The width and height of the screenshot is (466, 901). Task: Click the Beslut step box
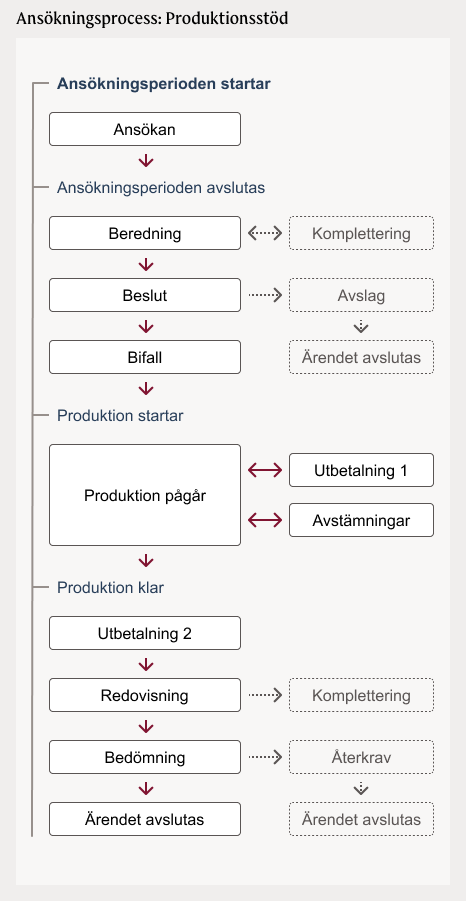145,295
